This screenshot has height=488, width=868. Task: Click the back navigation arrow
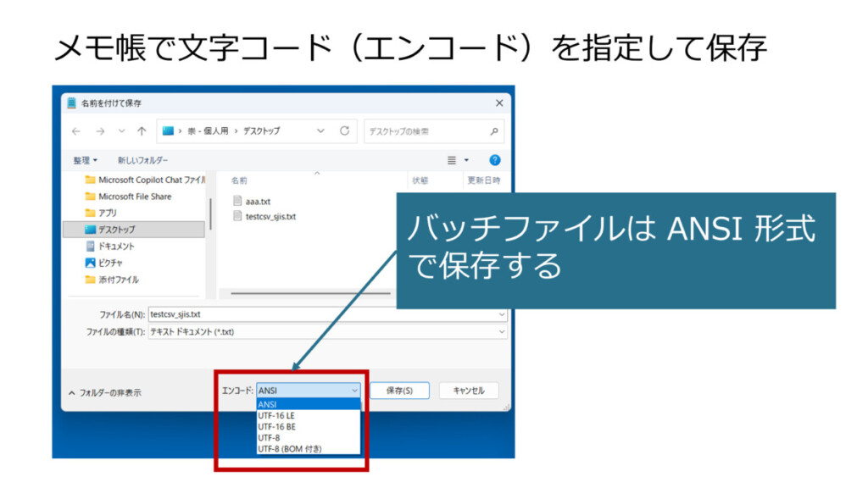[x=76, y=131]
